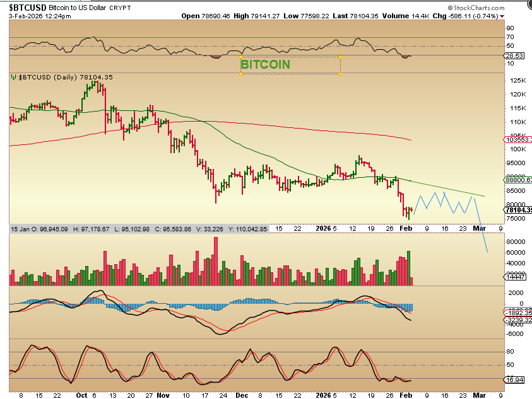
Task: Click the volume value tag 14447
Action: [515, 277]
